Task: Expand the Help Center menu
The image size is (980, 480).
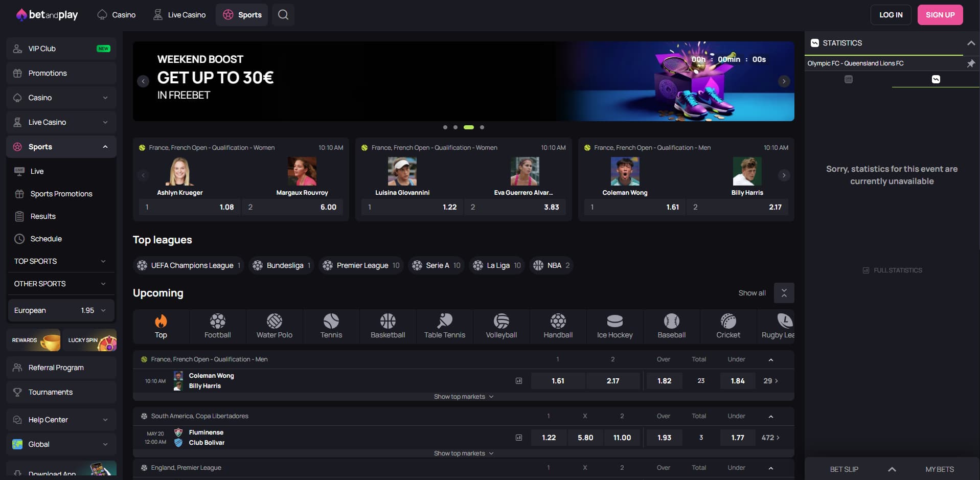Action: coord(61,420)
